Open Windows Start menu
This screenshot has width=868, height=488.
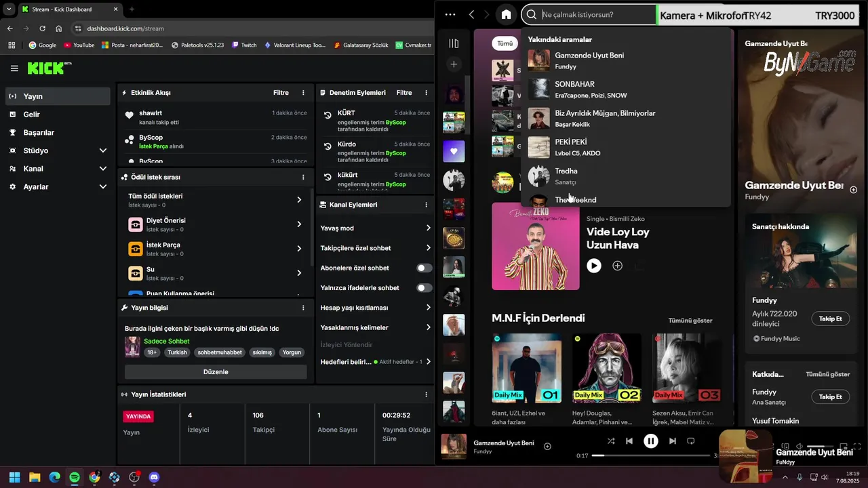[x=14, y=477]
